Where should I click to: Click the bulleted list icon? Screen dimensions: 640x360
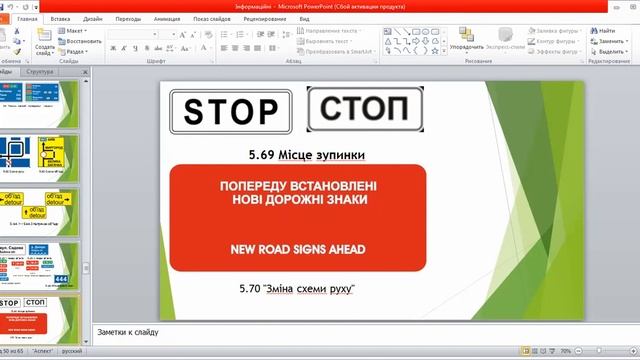click(x=224, y=35)
